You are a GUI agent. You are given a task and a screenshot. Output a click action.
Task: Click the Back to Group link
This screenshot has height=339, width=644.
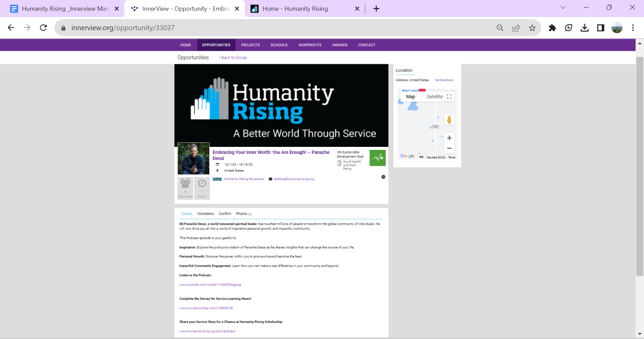coord(232,58)
